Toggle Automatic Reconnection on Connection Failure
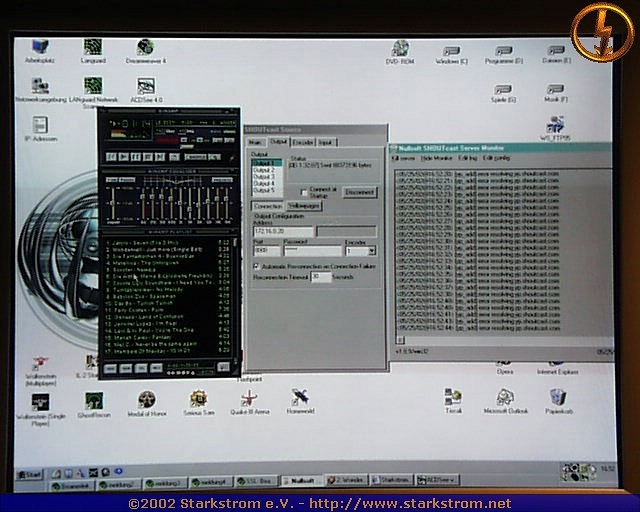Viewport: 640px width, 512px height. [x=256, y=267]
